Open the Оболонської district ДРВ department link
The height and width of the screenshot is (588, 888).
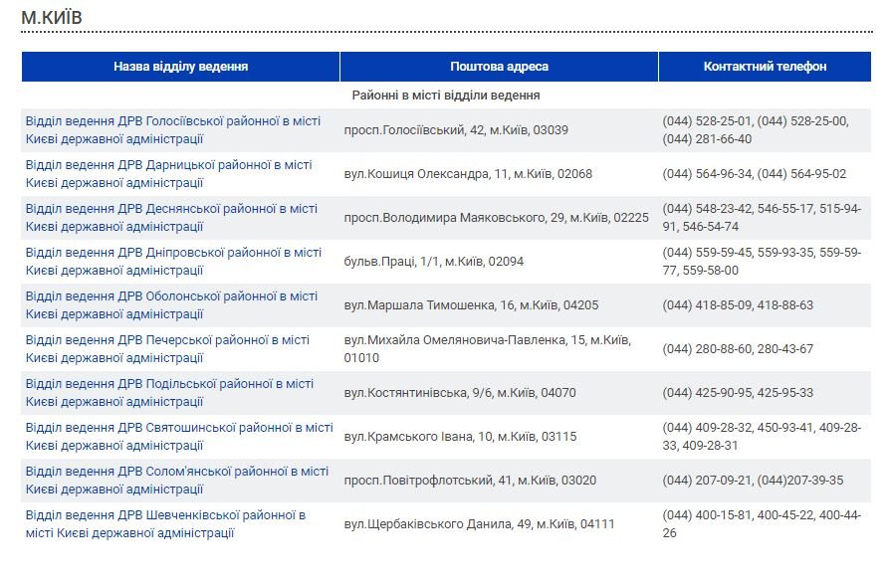(x=171, y=295)
